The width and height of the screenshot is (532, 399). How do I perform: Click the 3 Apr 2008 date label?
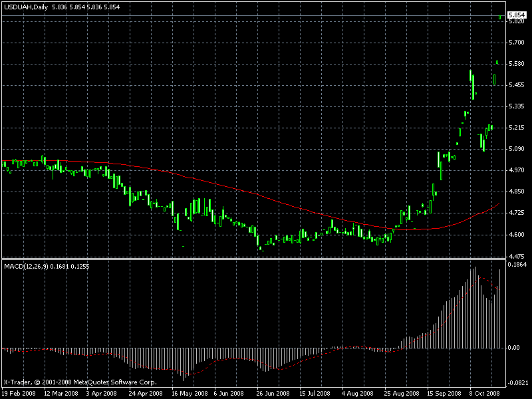tap(102, 394)
